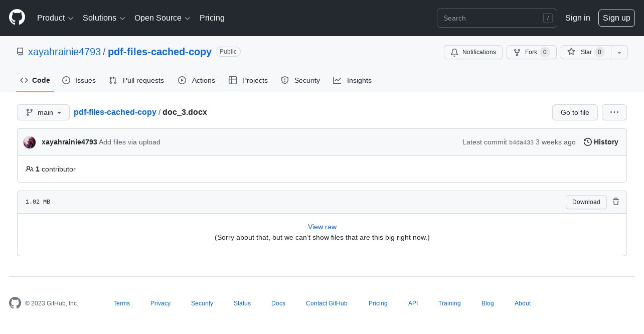Screen dimensions: 644x334
Task: Click Contact GitHub in footer
Action: pyautogui.click(x=327, y=303)
